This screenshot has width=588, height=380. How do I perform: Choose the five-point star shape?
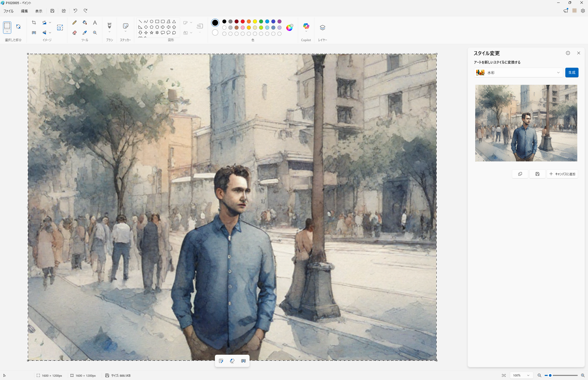click(x=152, y=33)
